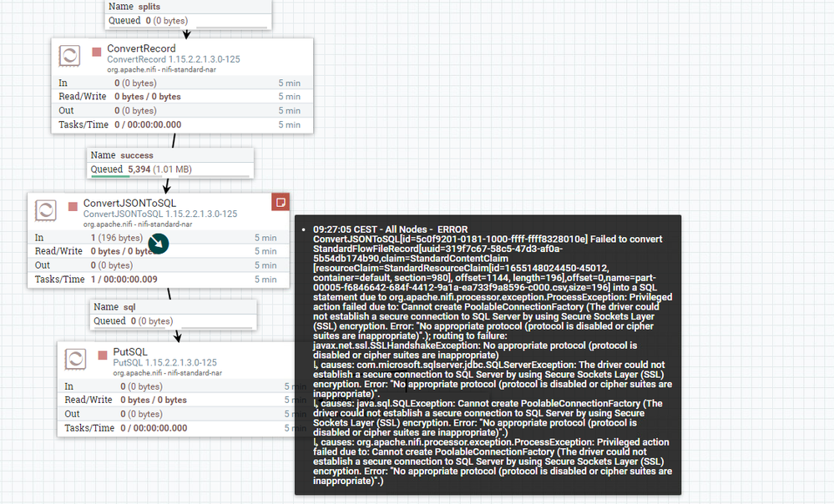834x504 pixels.
Task: Select the PutSQL processor icon
Action: point(75,360)
